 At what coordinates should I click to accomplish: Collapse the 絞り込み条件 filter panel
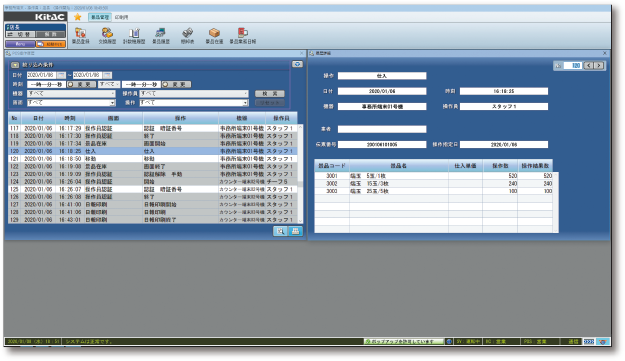[15, 65]
